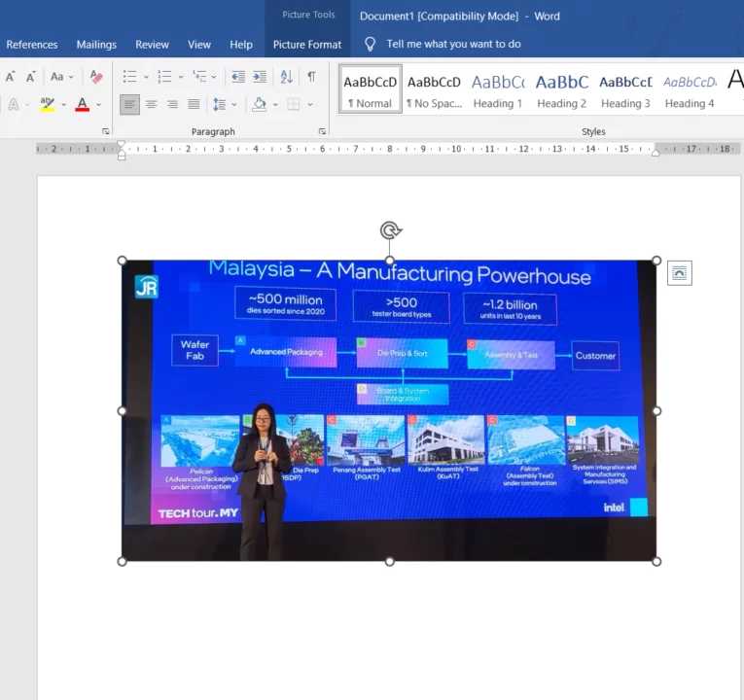Click the red Font Color swatch button
Image resolution: width=744 pixels, height=700 pixels.
[83, 104]
